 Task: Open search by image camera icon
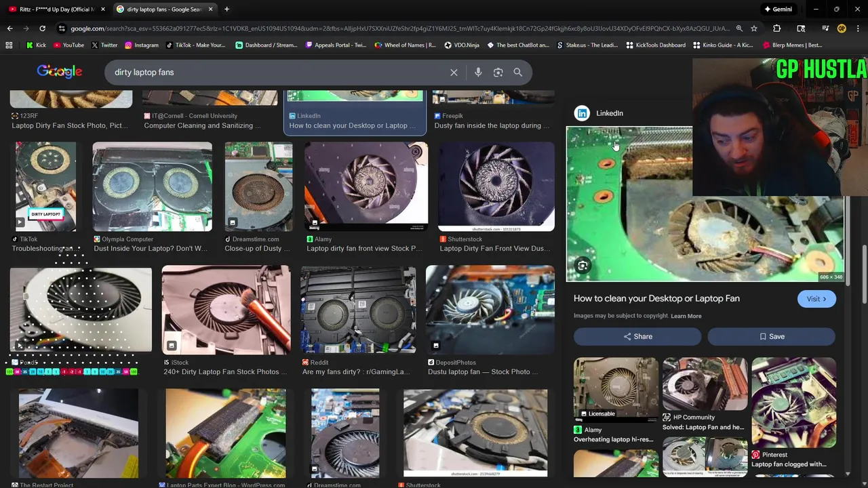coord(498,73)
